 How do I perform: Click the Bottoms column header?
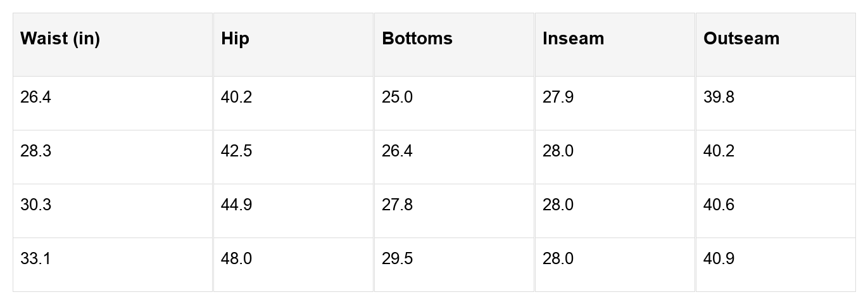coord(417,39)
